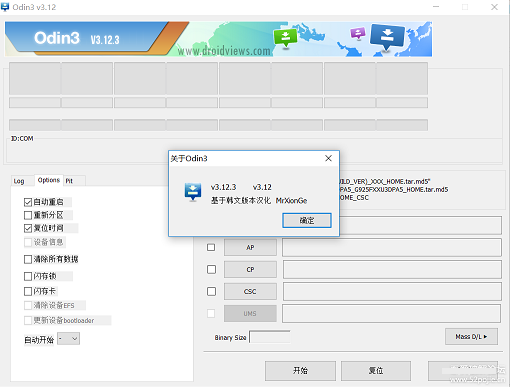This screenshot has height=387, width=511.
Task: Click the www.droidviews.com banner text
Action: [x=224, y=51]
